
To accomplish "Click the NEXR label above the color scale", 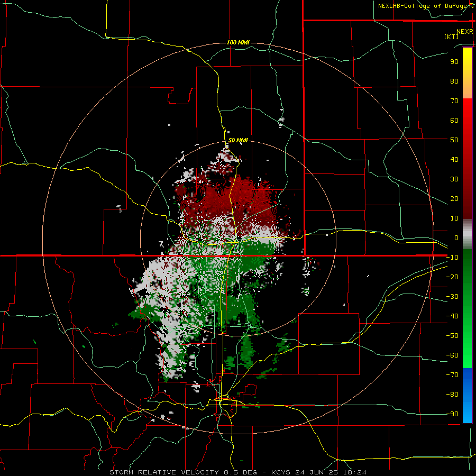I will 465,32.
